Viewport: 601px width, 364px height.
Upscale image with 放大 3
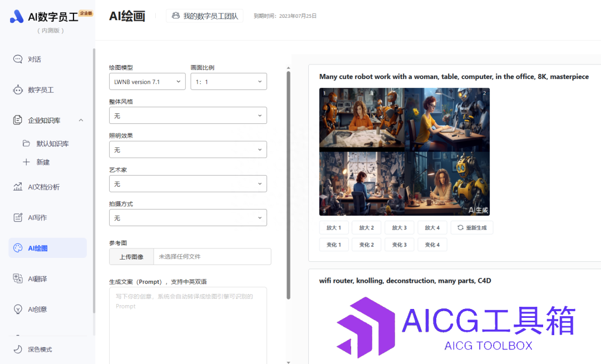(x=400, y=227)
